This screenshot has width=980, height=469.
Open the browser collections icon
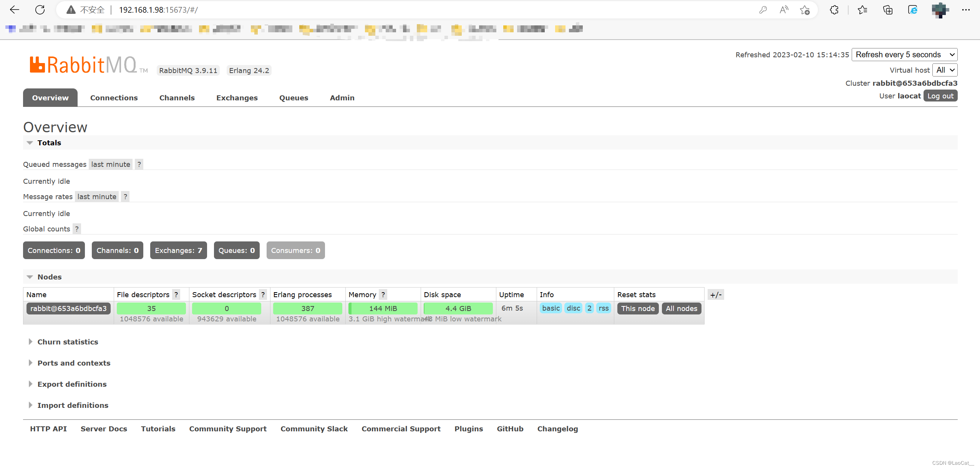pos(888,10)
